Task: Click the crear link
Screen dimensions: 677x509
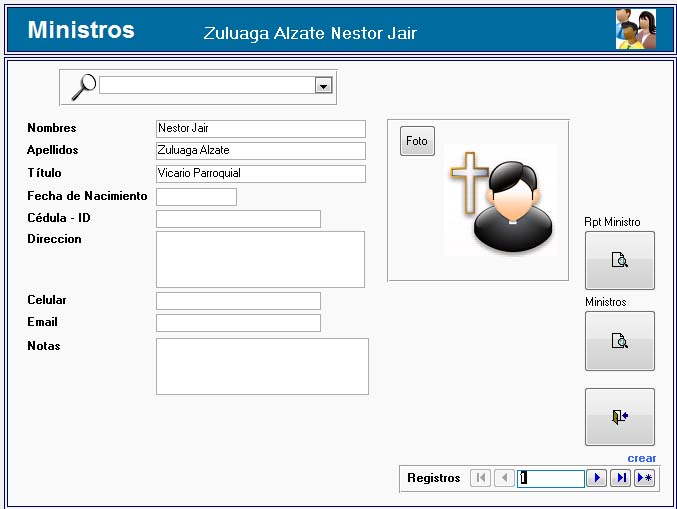Action: [x=642, y=458]
